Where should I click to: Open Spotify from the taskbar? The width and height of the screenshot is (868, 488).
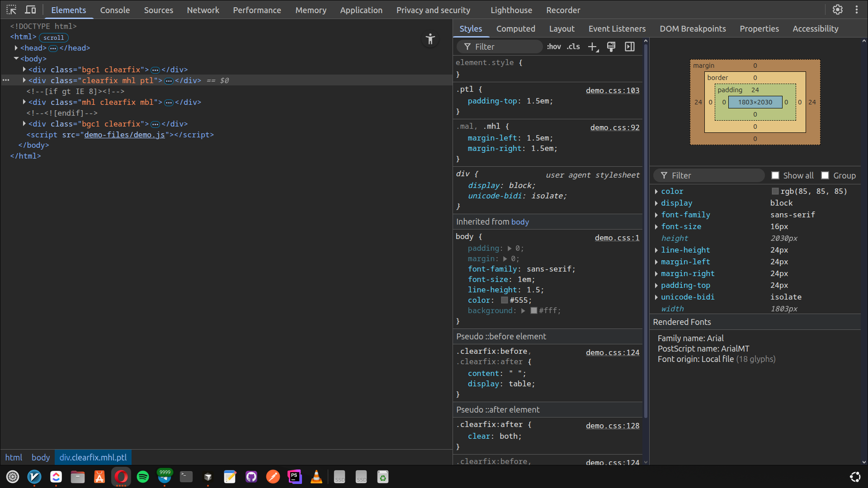[x=143, y=477]
